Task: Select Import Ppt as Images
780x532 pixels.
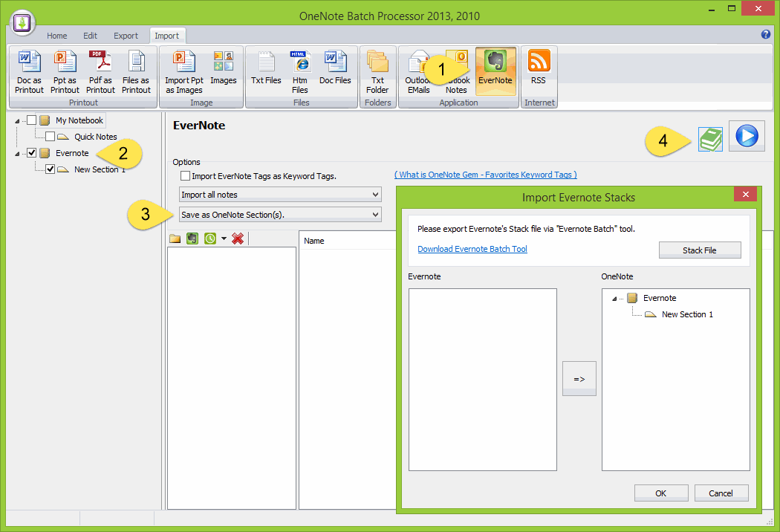Action: [184, 71]
